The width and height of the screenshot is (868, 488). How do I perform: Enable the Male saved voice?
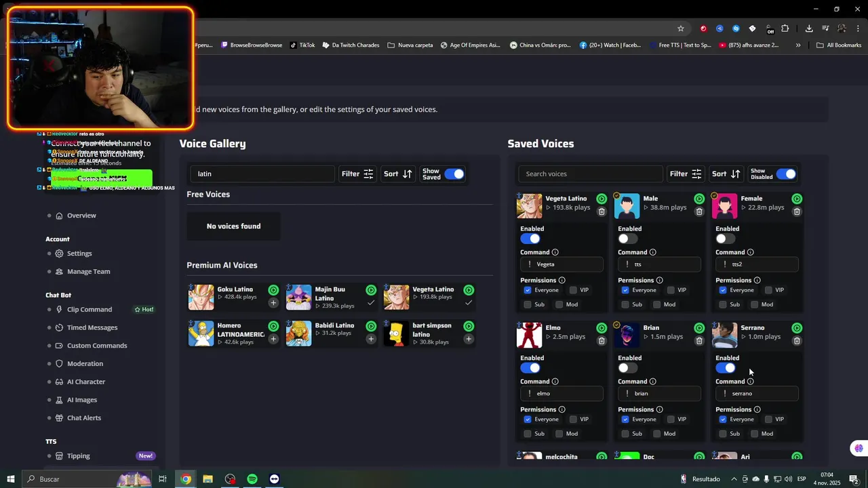point(628,239)
